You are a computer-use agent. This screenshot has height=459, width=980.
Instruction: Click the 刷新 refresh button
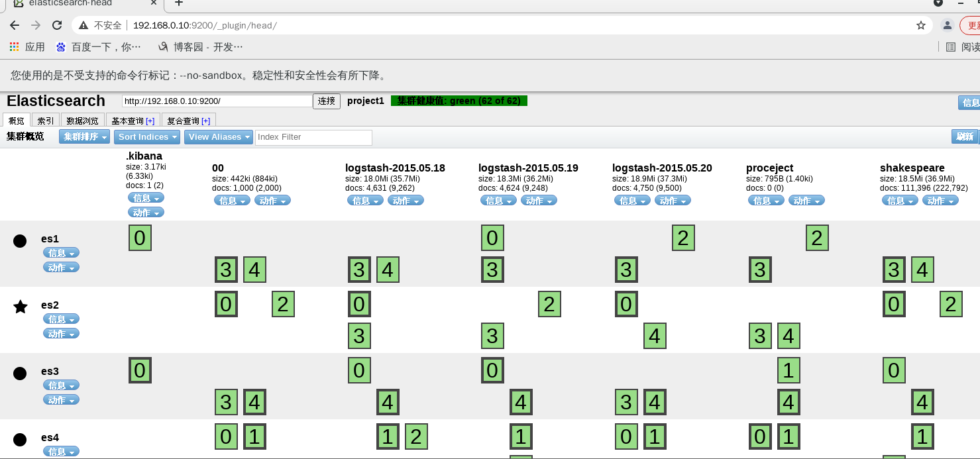[964, 136]
